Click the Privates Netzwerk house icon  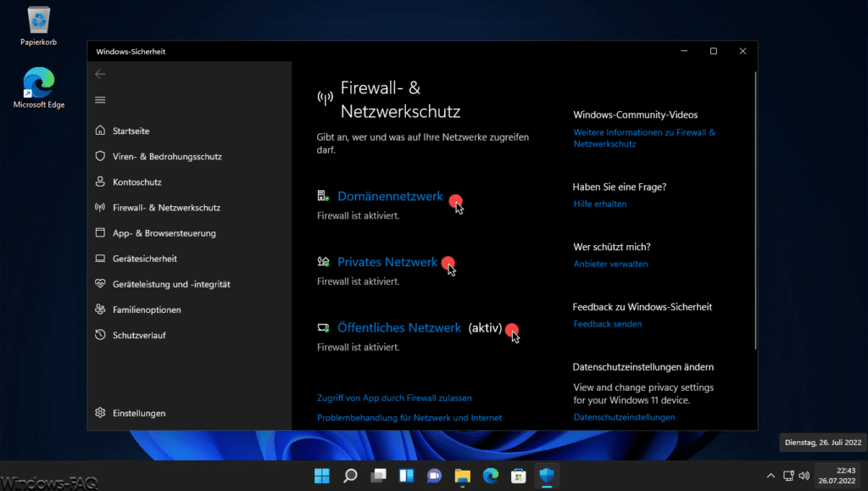(323, 261)
